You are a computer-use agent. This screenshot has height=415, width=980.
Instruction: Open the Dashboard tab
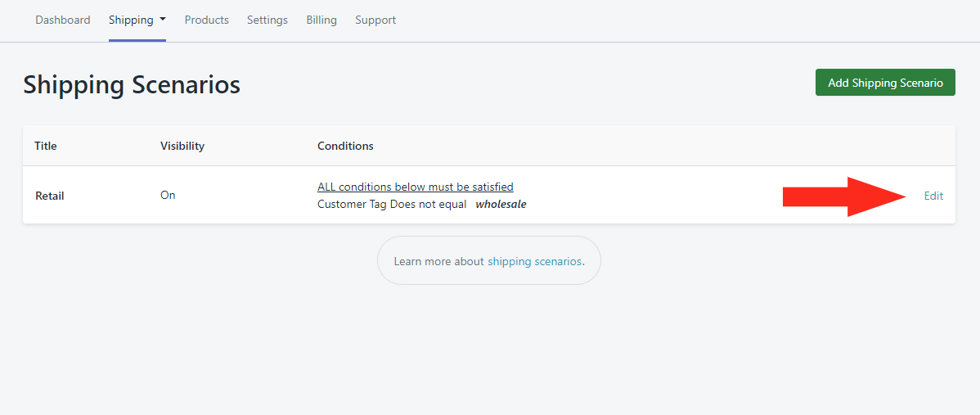63,20
